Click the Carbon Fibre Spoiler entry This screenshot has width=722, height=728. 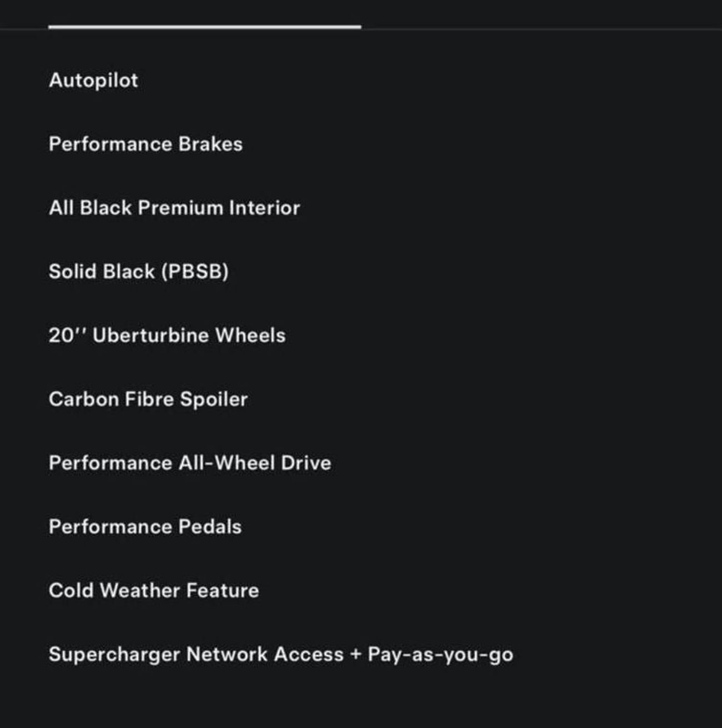(148, 400)
